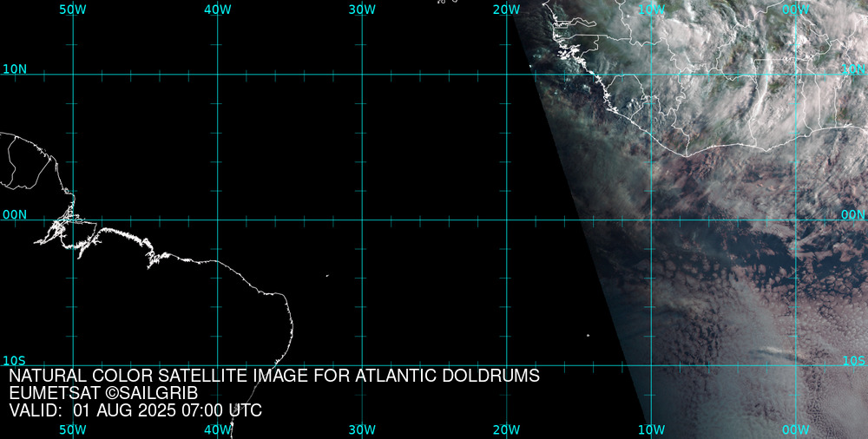Select the 00W label along the bottom edge

tap(796, 430)
